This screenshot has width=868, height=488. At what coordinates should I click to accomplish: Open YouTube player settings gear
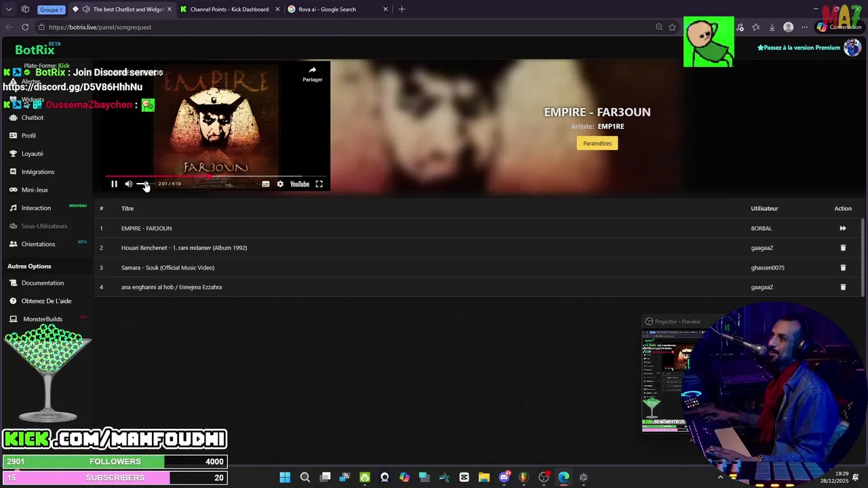280,184
